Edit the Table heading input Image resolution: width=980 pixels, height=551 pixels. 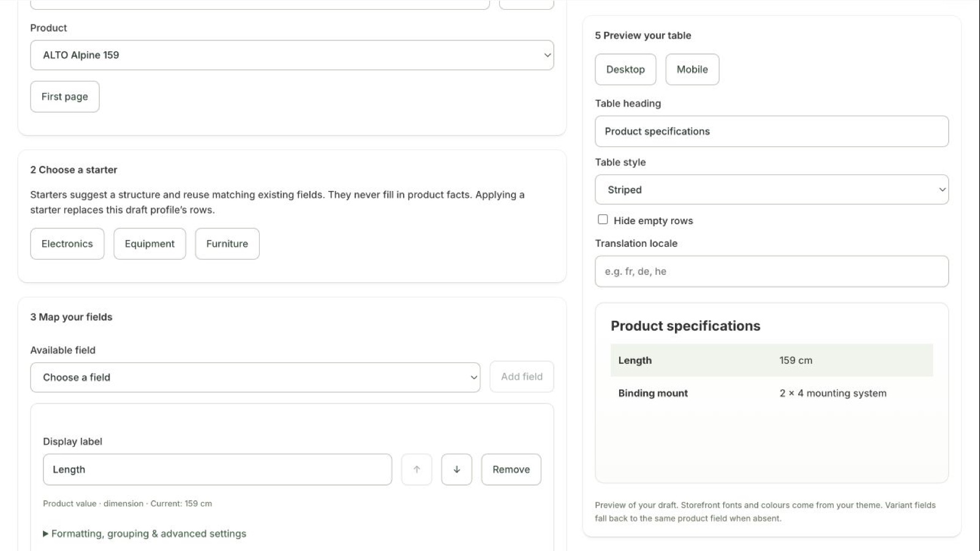[772, 132]
